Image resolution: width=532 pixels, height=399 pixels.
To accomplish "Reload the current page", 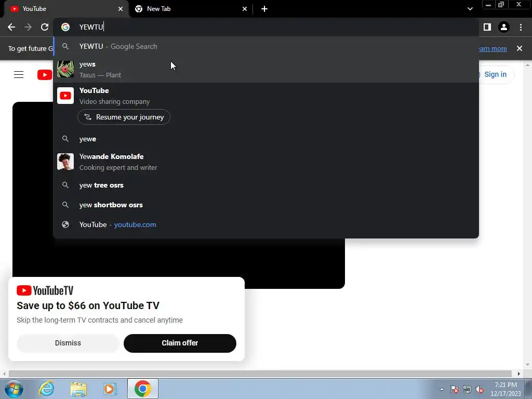I will pos(45,27).
